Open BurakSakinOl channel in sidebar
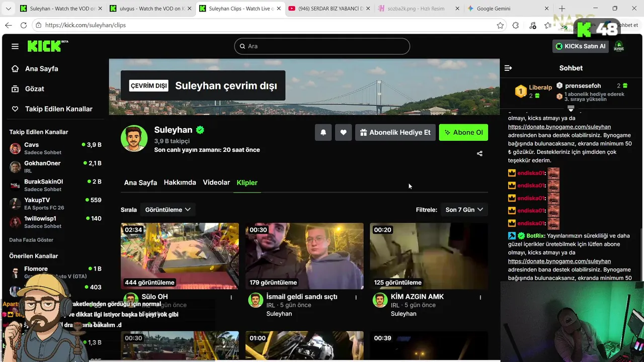This screenshot has height=362, width=644. click(55, 185)
